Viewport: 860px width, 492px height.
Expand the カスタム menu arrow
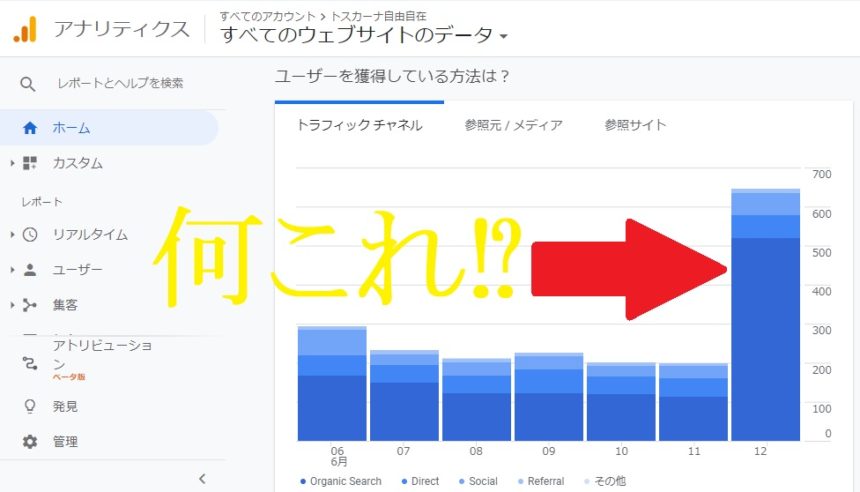[x=11, y=163]
